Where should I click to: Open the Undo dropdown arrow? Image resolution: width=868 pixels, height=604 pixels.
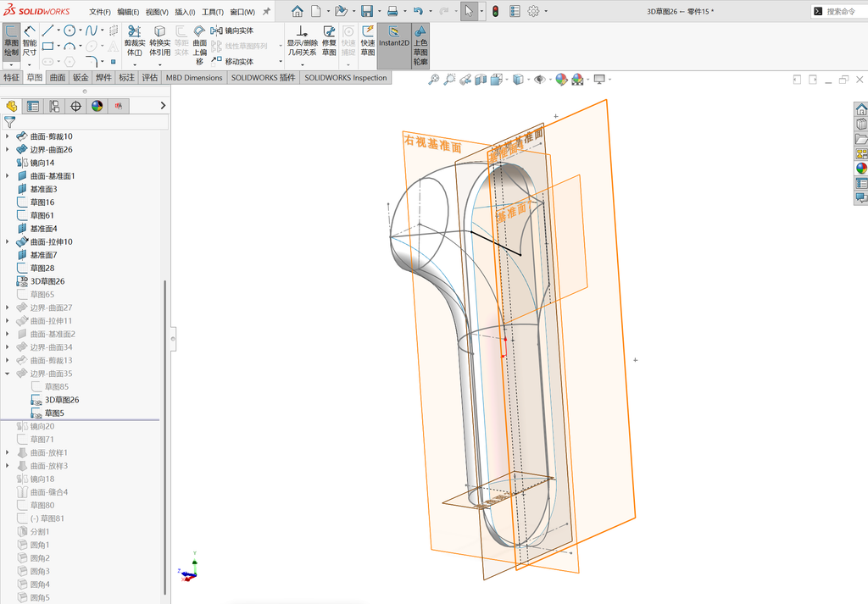[x=431, y=11]
